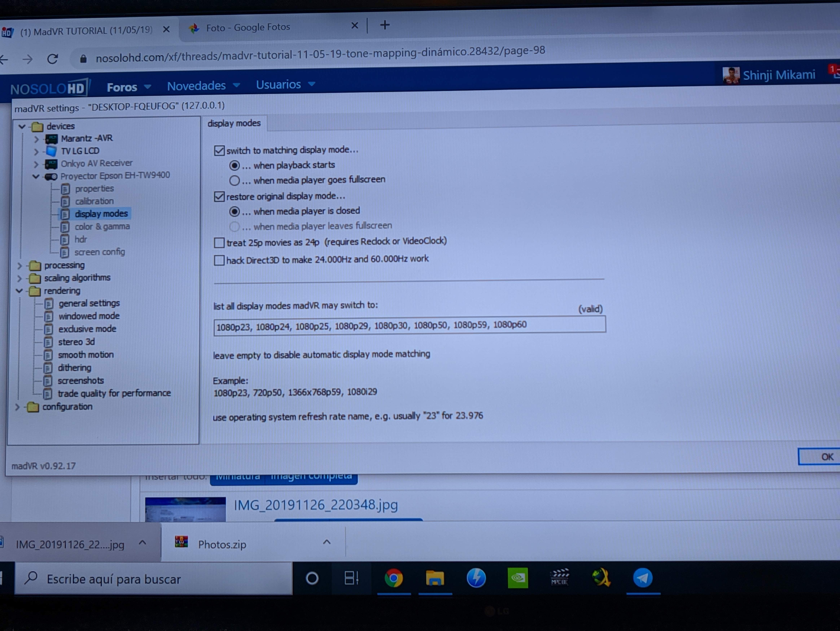Select when media player leaves fullscreen
This screenshot has width=840, height=631.
click(234, 227)
